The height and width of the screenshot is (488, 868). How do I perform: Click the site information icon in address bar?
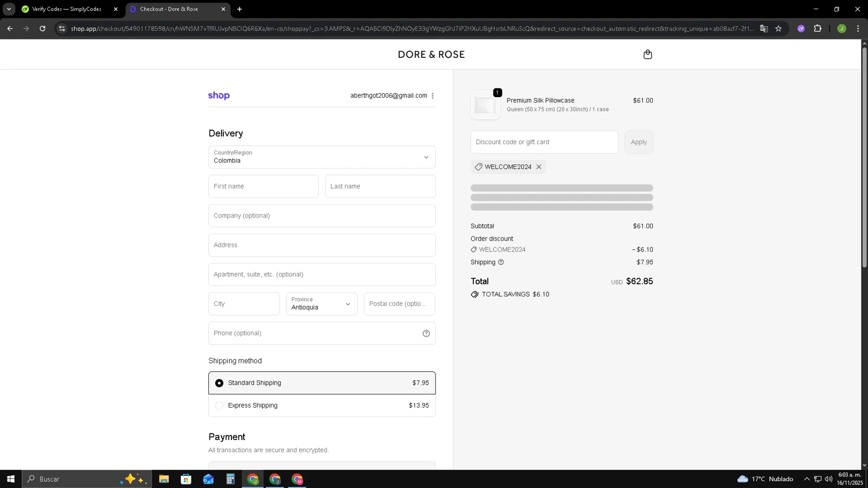coord(62,28)
